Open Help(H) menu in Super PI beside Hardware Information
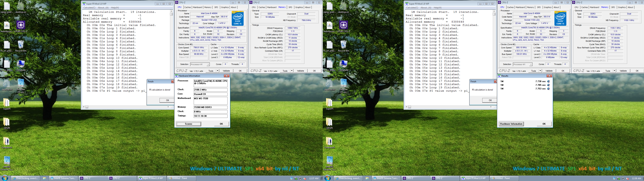The image size is (644, 181). [115, 8]
